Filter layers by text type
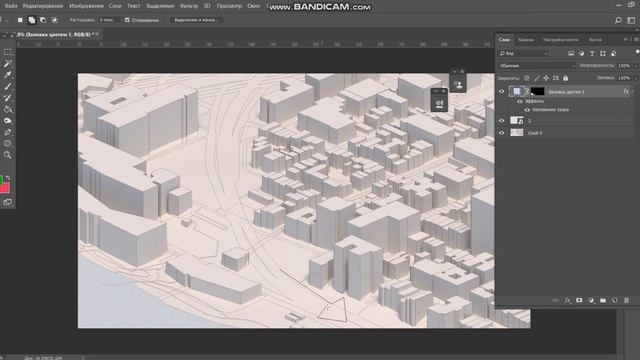The image size is (640, 360). tap(592, 53)
